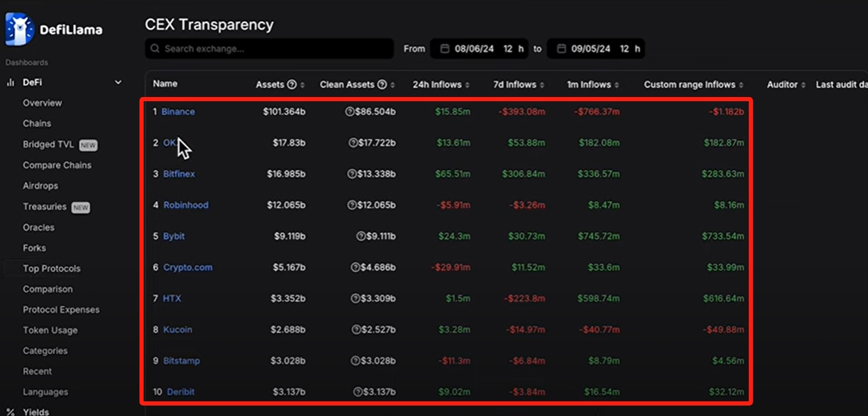Show the help tooltip next to Clean Assets header
Image resolution: width=868 pixels, height=416 pixels.
click(x=382, y=84)
